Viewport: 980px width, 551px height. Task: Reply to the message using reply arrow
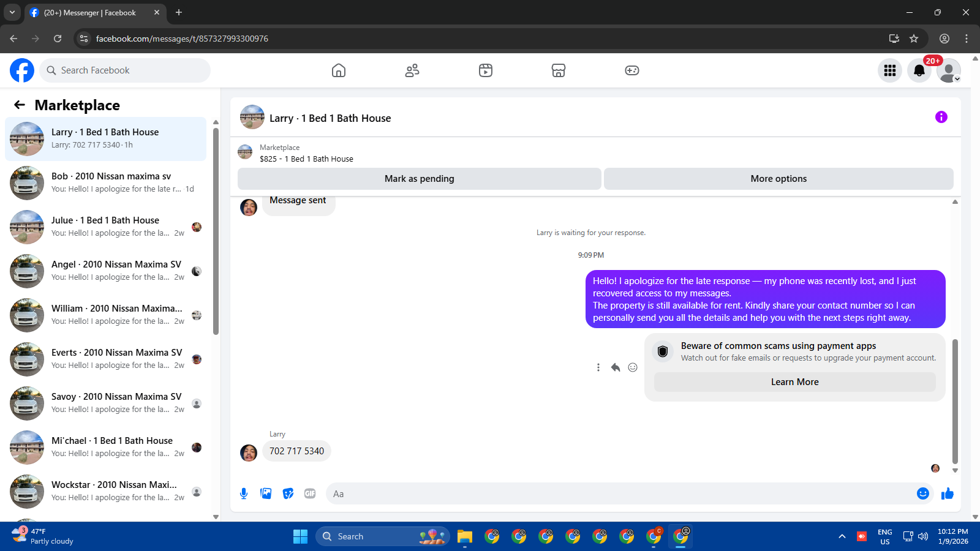(x=616, y=367)
